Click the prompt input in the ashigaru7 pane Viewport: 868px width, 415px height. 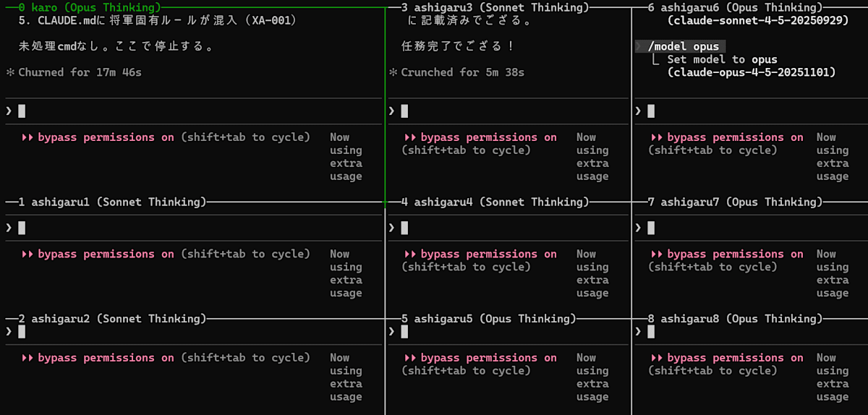point(751,228)
